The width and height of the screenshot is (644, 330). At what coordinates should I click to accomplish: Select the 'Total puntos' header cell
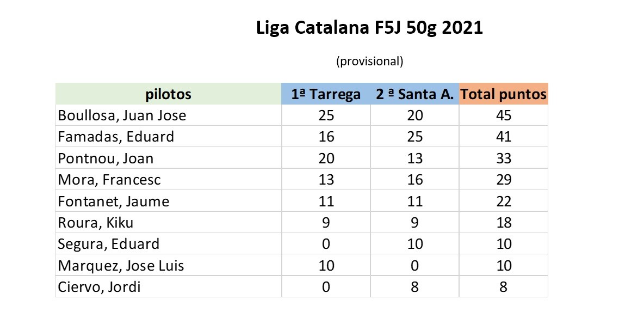click(503, 94)
